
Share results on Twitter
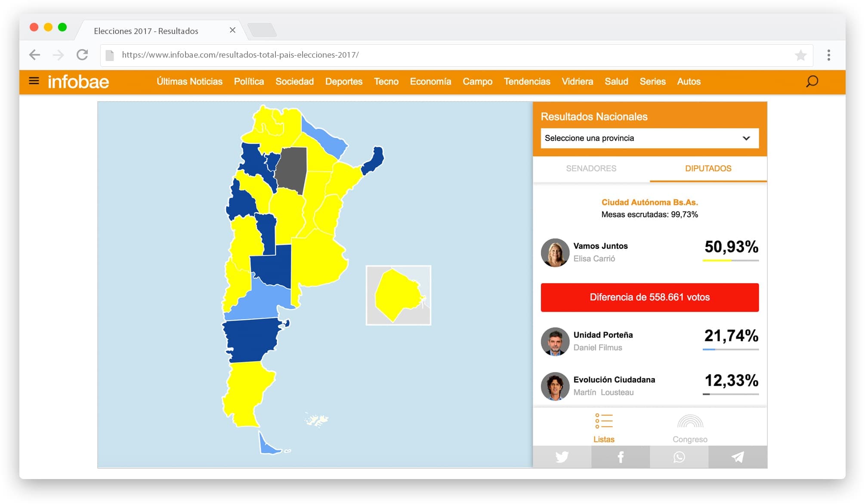[x=562, y=457]
